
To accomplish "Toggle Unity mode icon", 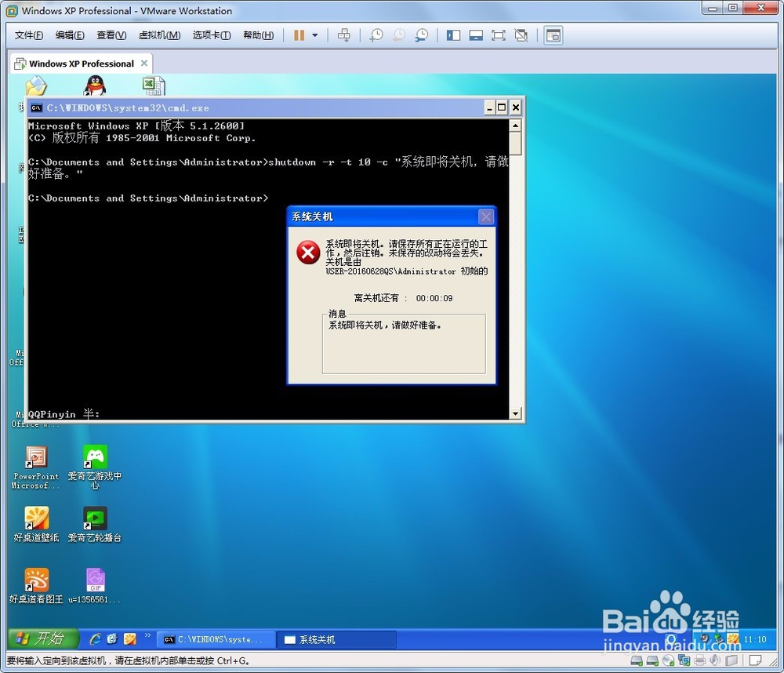I will (x=521, y=35).
